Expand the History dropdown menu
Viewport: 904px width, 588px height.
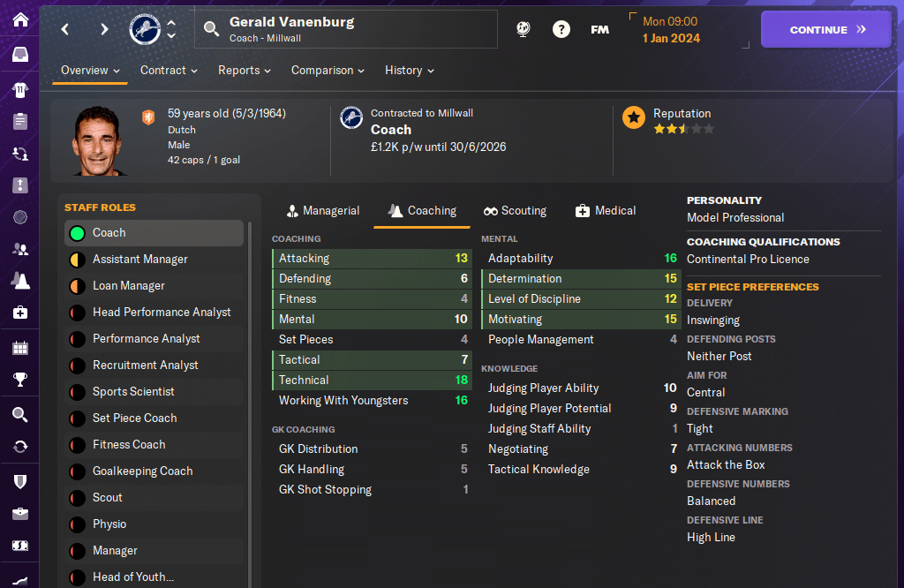[x=409, y=71]
